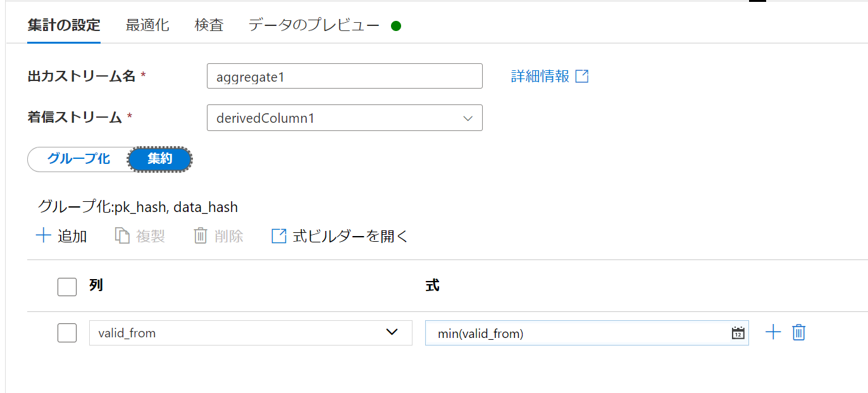Viewport: 868px width, 393px height.
Task: Click the 複製 duplicate icon
Action: pos(122,236)
